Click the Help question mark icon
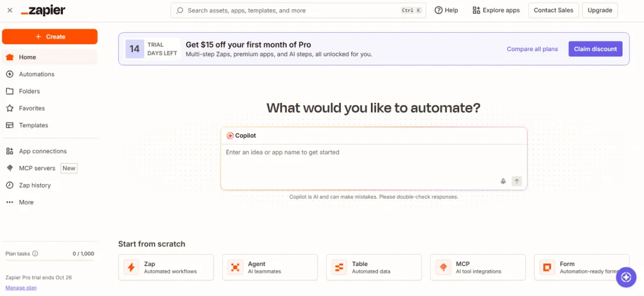This screenshot has width=644, height=296. point(438,10)
